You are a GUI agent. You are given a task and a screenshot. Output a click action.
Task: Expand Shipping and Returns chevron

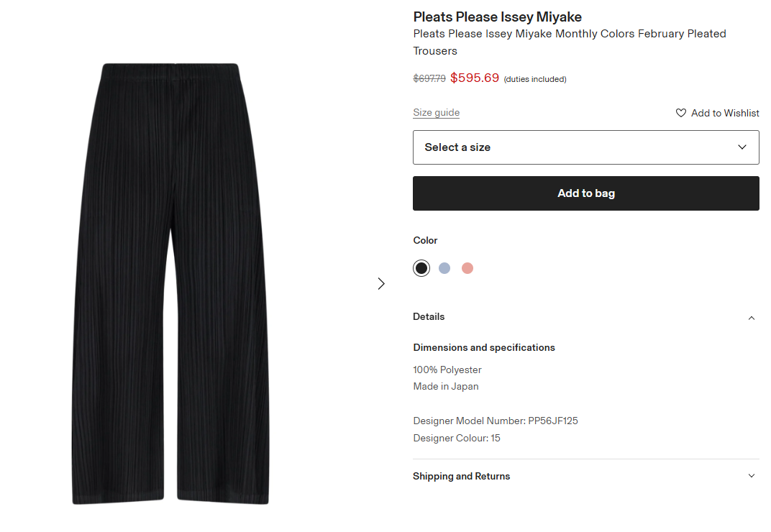pyautogui.click(x=752, y=476)
